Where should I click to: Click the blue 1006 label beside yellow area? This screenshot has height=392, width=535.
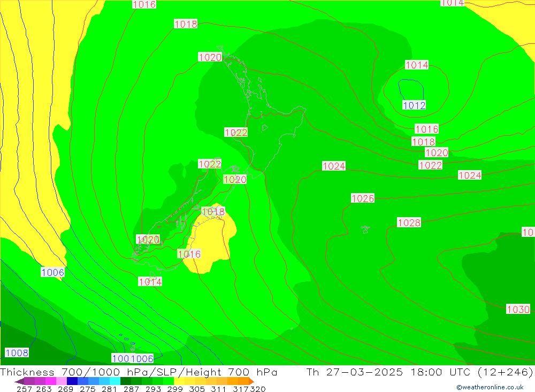[52, 272]
